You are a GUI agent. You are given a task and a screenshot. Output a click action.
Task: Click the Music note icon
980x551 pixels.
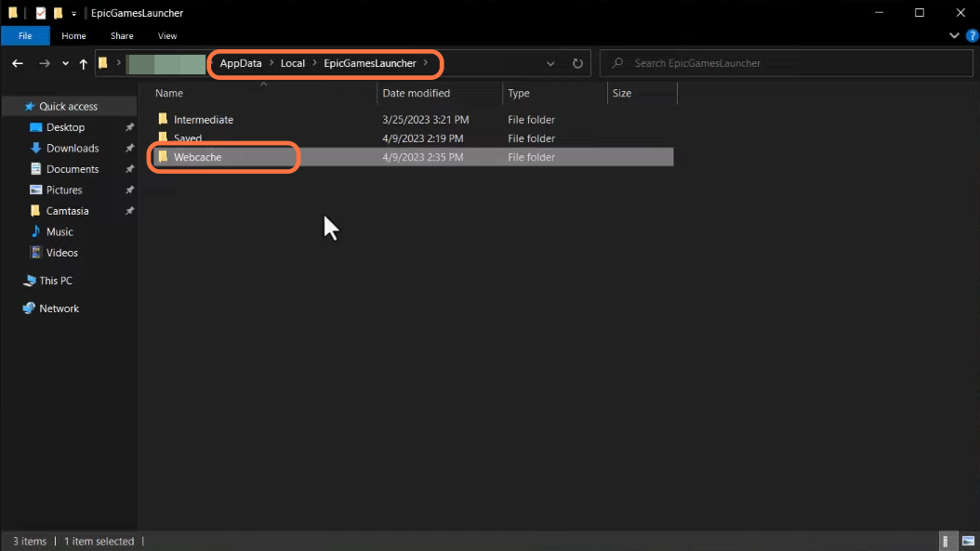point(35,231)
